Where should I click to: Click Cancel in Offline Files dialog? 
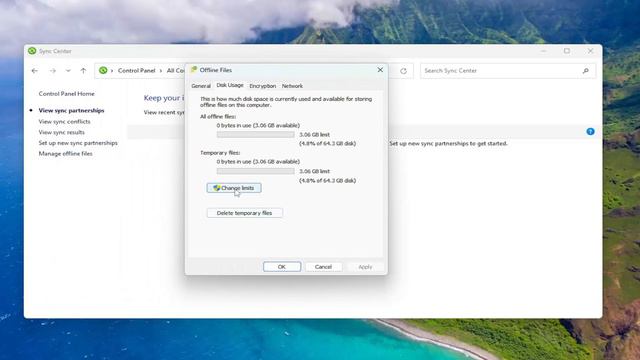[323, 267]
